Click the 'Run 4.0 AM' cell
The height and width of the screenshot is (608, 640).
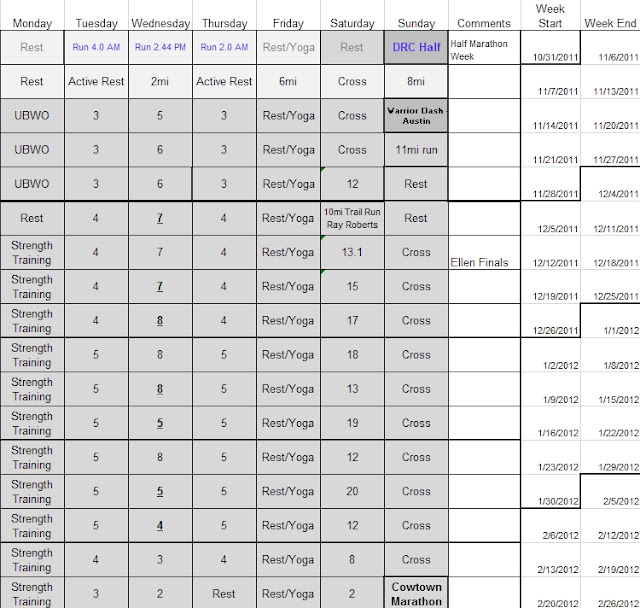[96, 47]
